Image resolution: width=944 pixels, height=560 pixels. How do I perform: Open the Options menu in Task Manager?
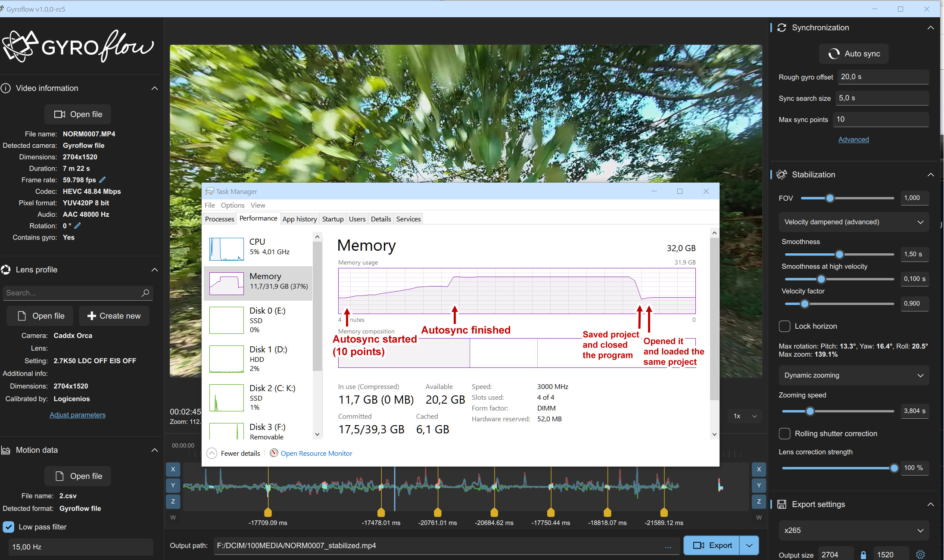tap(232, 205)
